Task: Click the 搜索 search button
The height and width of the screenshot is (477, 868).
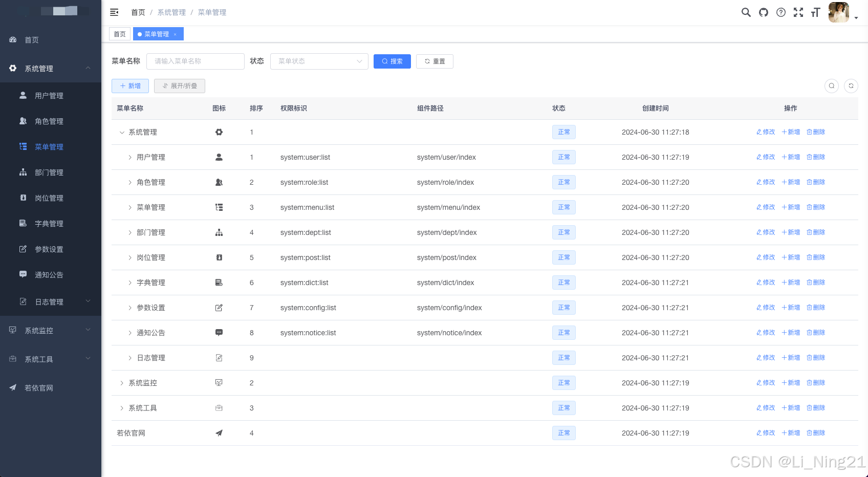Action: pyautogui.click(x=392, y=61)
